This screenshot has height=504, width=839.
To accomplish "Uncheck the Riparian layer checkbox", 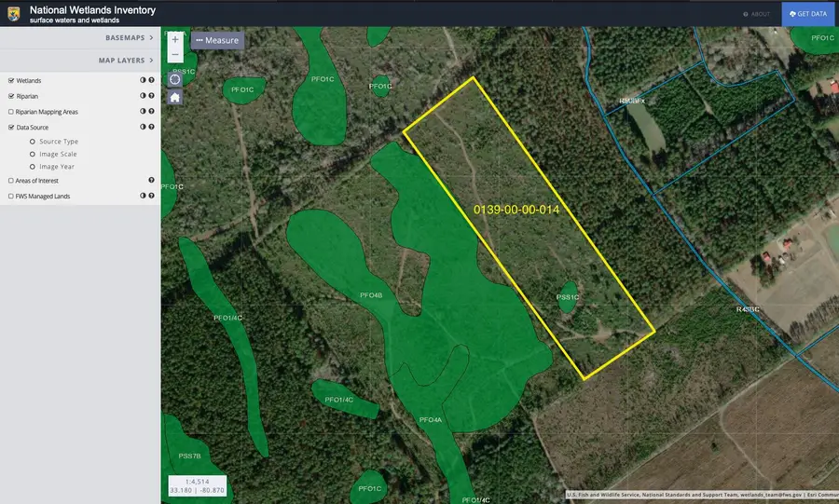I will pos(11,96).
